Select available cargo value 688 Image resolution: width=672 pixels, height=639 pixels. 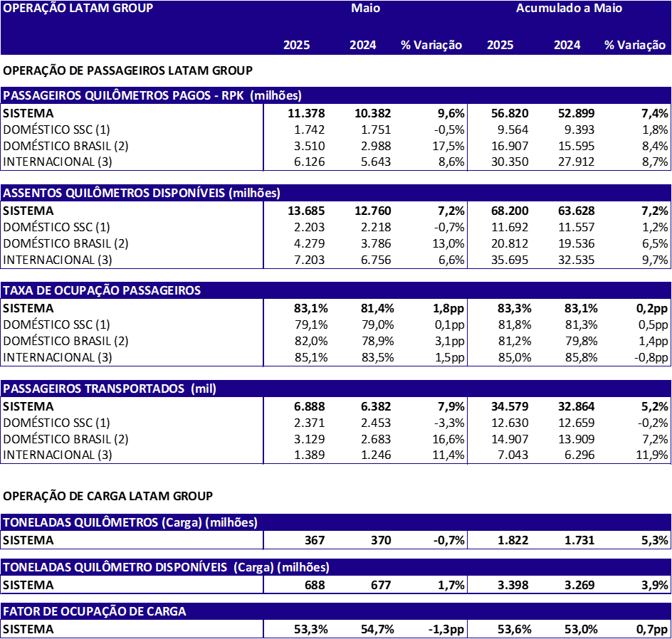[x=315, y=586]
